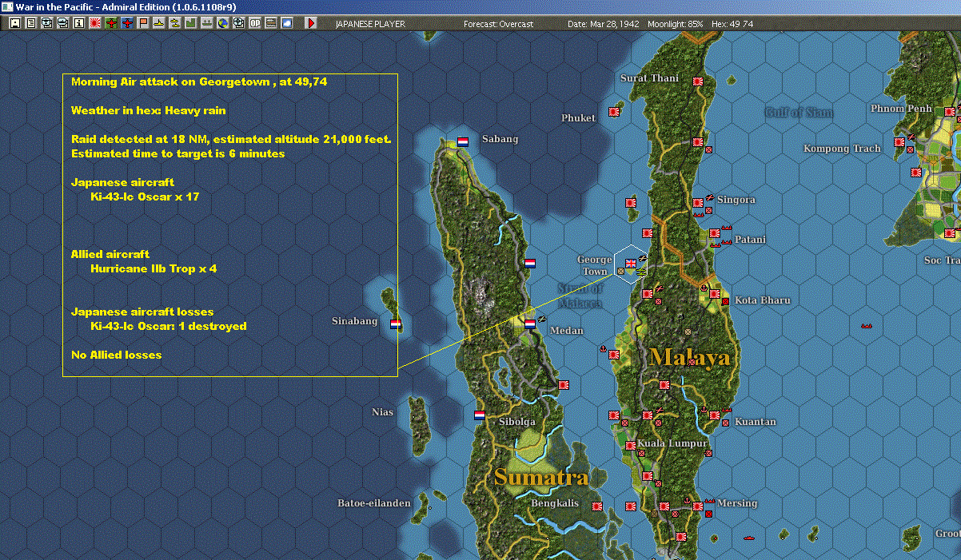Select the Japanese flag base at Kuantan
The height and width of the screenshot is (560, 961).
[714, 415]
